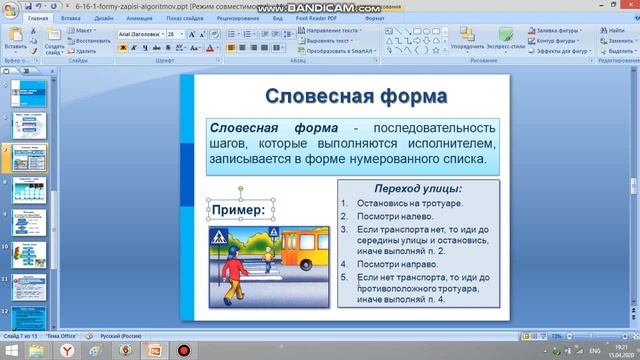Click the Format Painter brush
The width and height of the screenshot is (640, 360).
(x=33, y=51)
